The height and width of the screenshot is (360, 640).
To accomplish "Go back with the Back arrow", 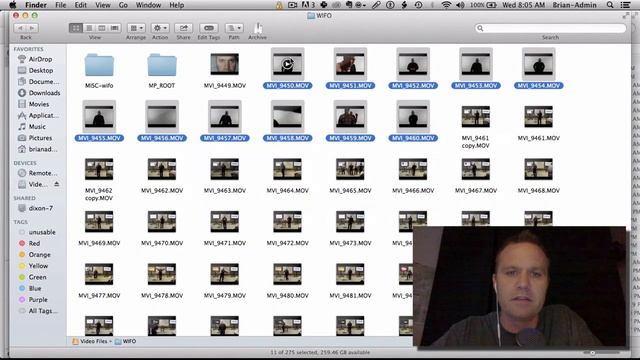I will (20, 28).
